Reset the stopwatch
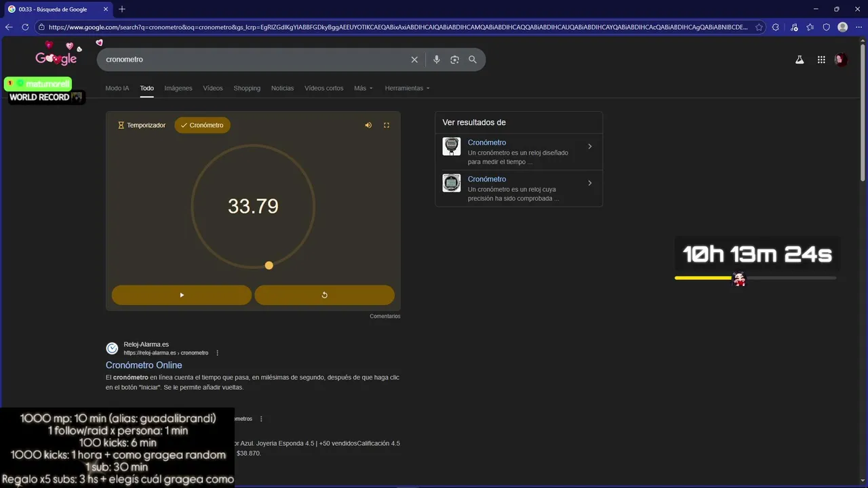This screenshot has width=868, height=488. click(324, 295)
